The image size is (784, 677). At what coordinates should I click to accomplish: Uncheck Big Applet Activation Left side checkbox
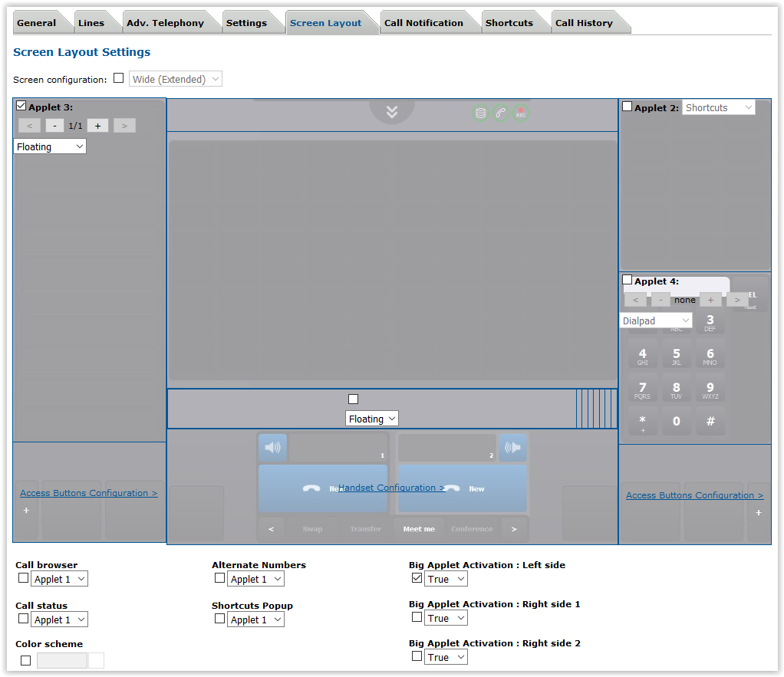coord(417,578)
